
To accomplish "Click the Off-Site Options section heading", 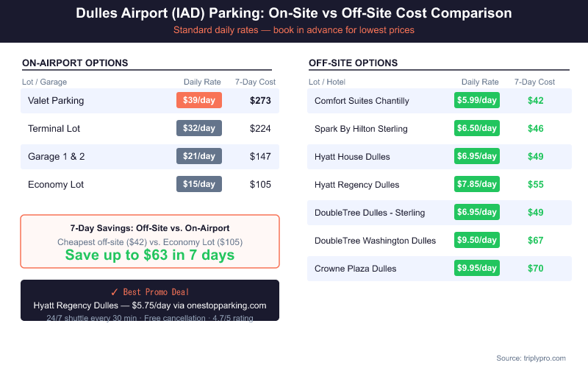I will coord(354,63).
